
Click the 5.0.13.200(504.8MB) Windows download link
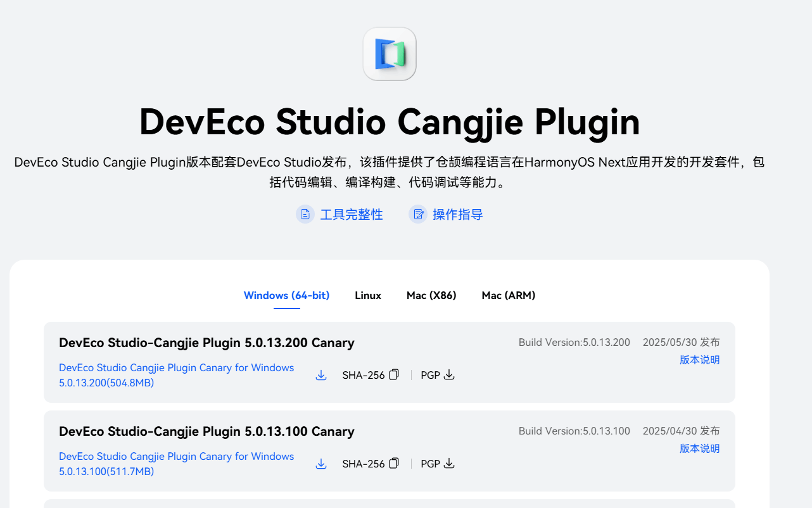pos(177,375)
